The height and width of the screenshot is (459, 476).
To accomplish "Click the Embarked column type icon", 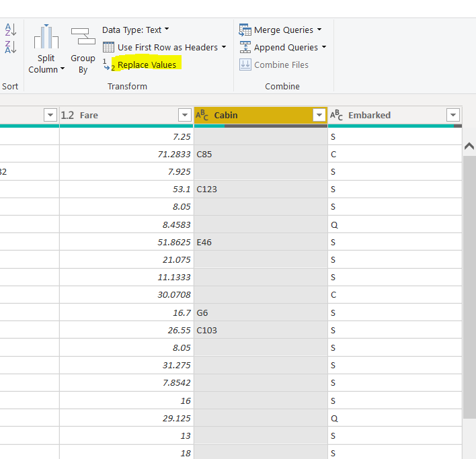I will [x=337, y=116].
